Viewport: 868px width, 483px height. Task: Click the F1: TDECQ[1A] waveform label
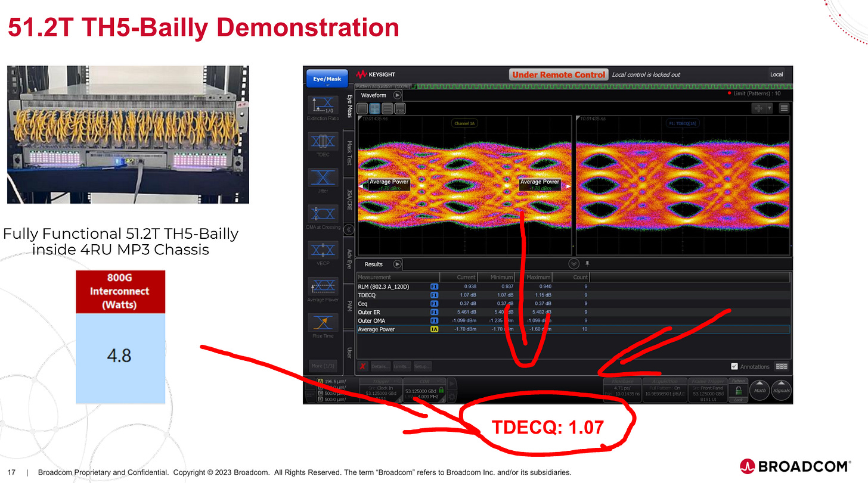click(683, 123)
